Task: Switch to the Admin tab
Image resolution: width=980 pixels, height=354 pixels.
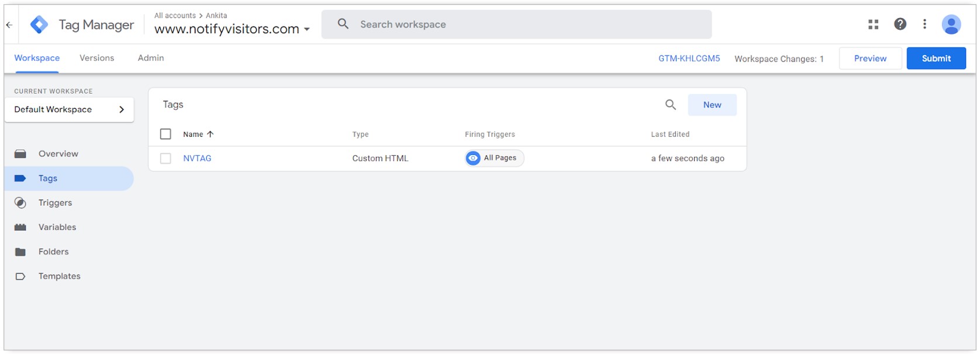Action: pos(151,58)
